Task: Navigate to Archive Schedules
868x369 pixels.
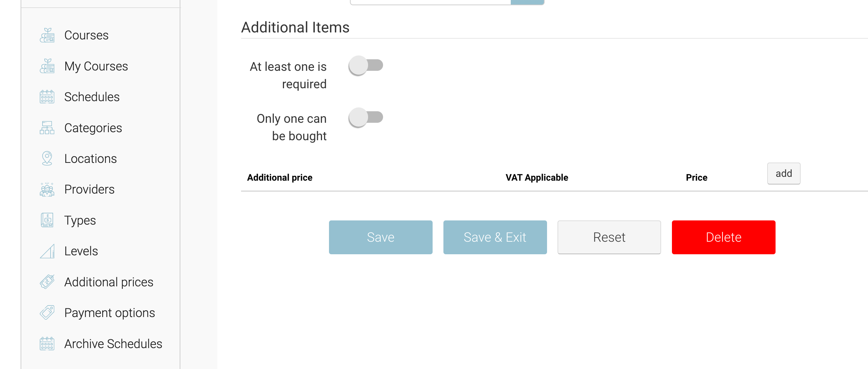Action: coord(113,344)
